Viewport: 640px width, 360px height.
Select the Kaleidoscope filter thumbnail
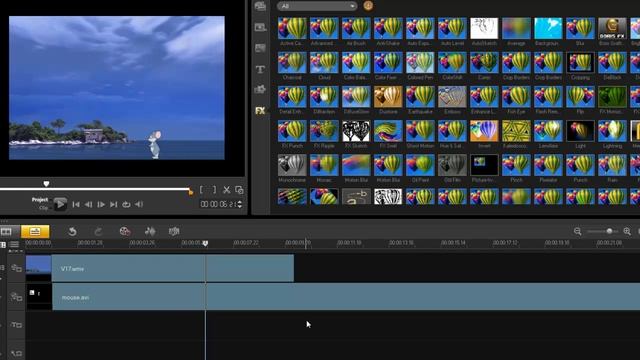coord(516,131)
